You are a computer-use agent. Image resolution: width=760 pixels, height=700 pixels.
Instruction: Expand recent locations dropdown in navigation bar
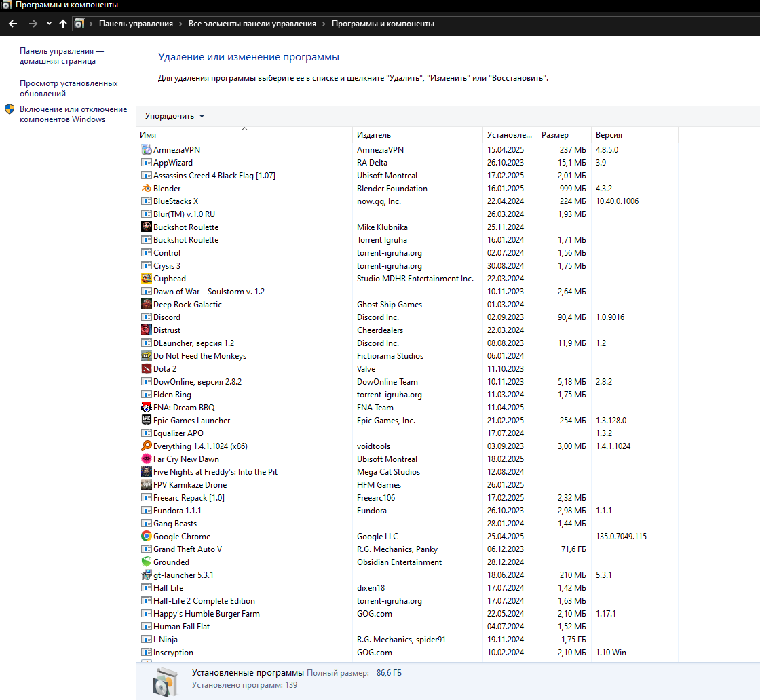49,24
